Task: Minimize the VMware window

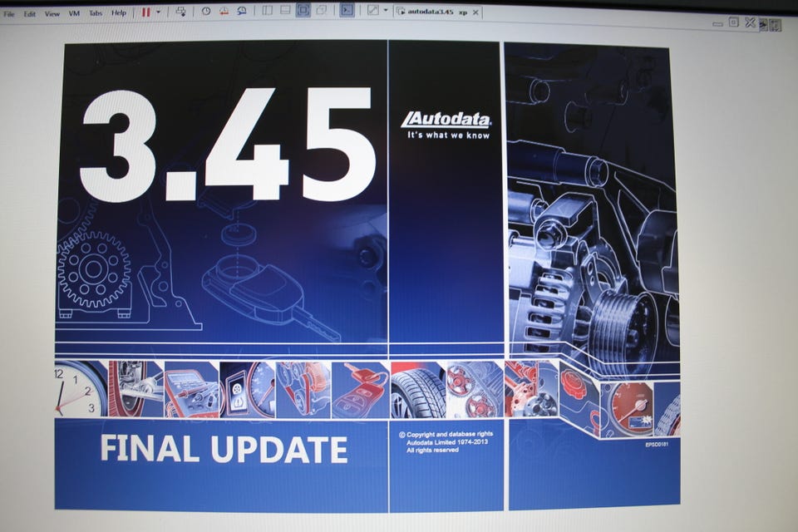Action: click(717, 24)
